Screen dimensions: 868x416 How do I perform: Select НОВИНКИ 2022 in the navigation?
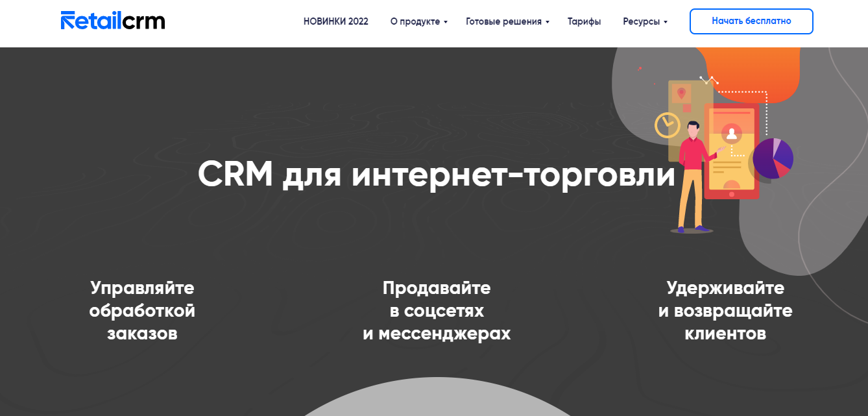pyautogui.click(x=335, y=21)
